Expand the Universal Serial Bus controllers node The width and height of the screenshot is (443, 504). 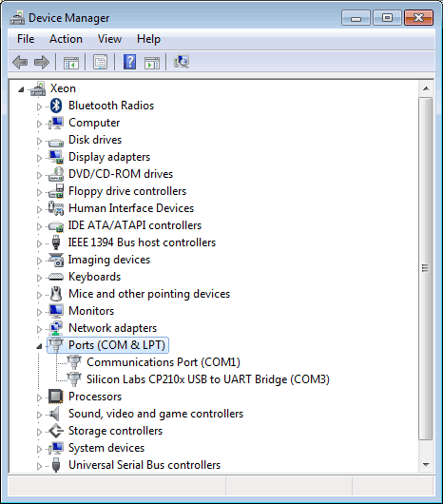(39, 466)
